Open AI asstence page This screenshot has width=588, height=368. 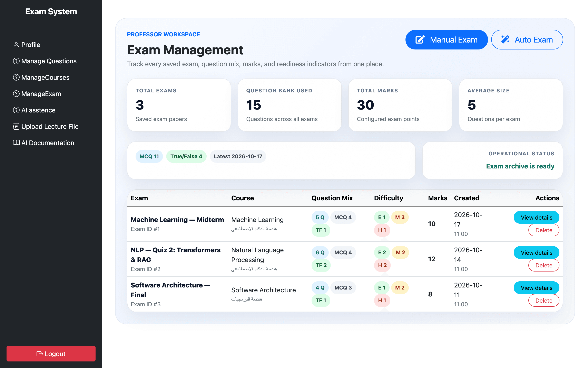[x=51, y=110]
